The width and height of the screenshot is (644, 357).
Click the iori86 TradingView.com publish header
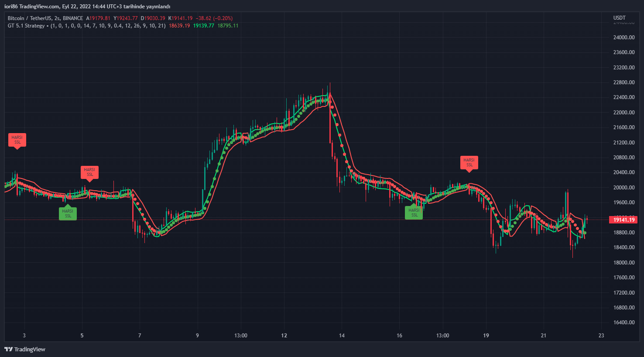click(87, 6)
